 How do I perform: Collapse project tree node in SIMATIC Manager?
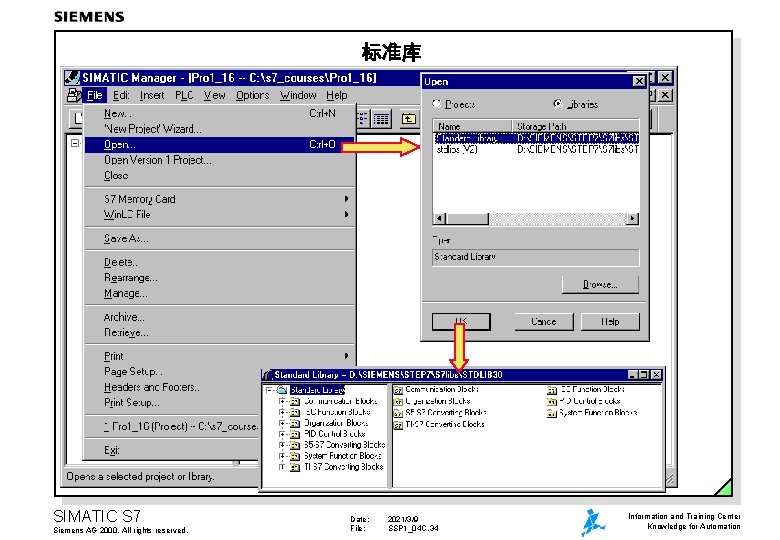(75, 143)
